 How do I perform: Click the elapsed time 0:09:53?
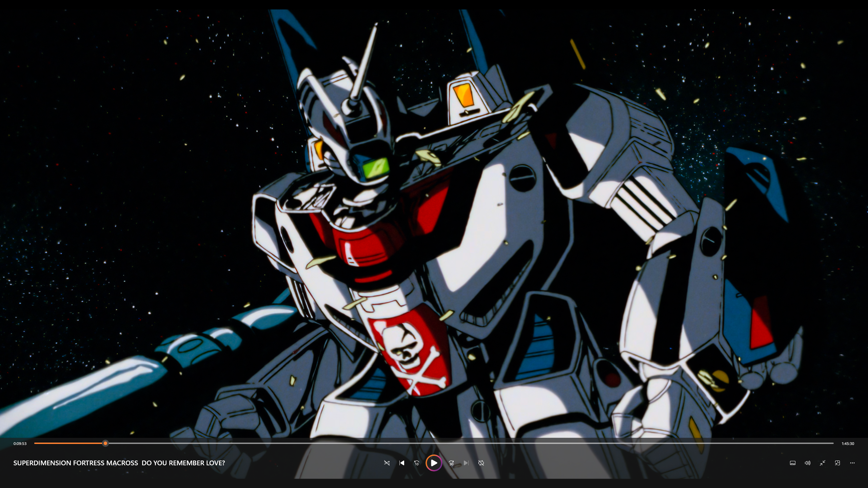20,444
